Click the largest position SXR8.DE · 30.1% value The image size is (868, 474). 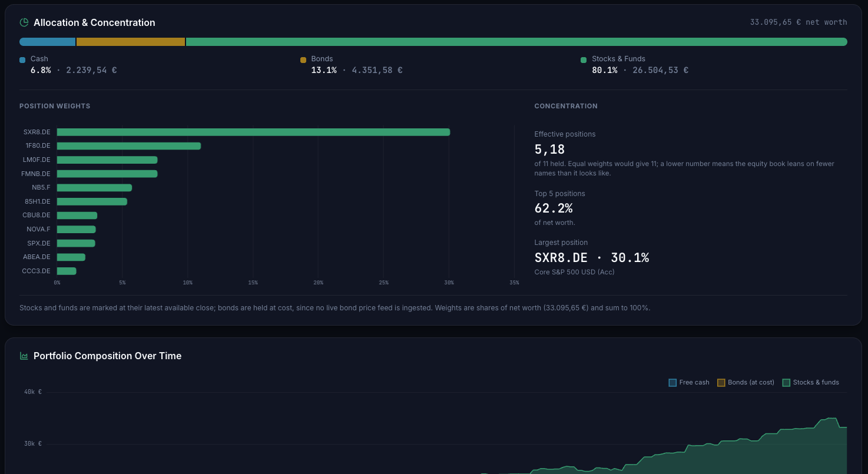pos(592,257)
